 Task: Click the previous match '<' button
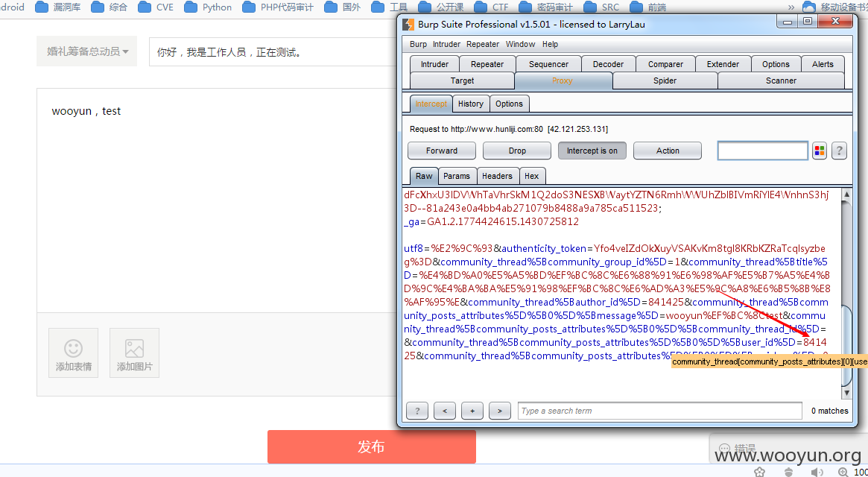(x=445, y=411)
